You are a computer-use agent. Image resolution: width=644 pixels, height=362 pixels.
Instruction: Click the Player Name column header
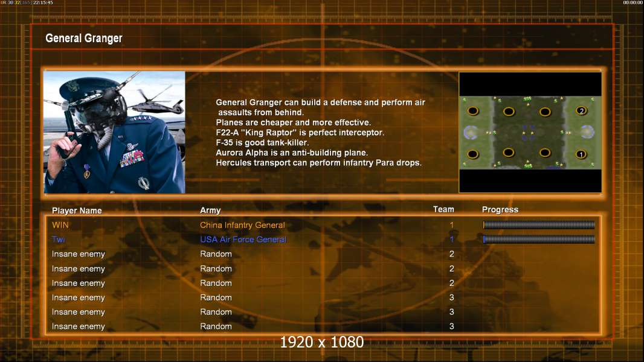coord(77,211)
